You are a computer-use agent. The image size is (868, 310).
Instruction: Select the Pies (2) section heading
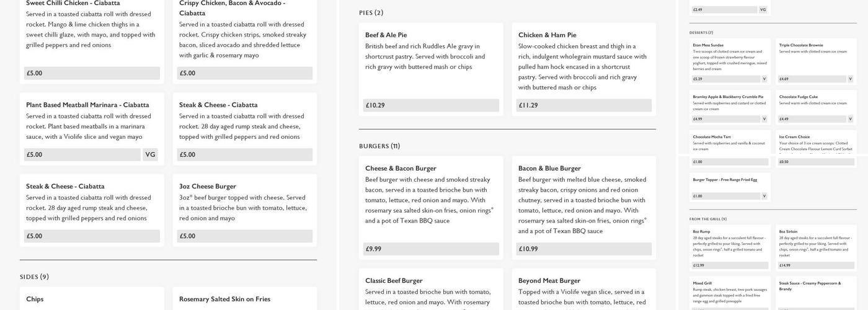(x=371, y=13)
